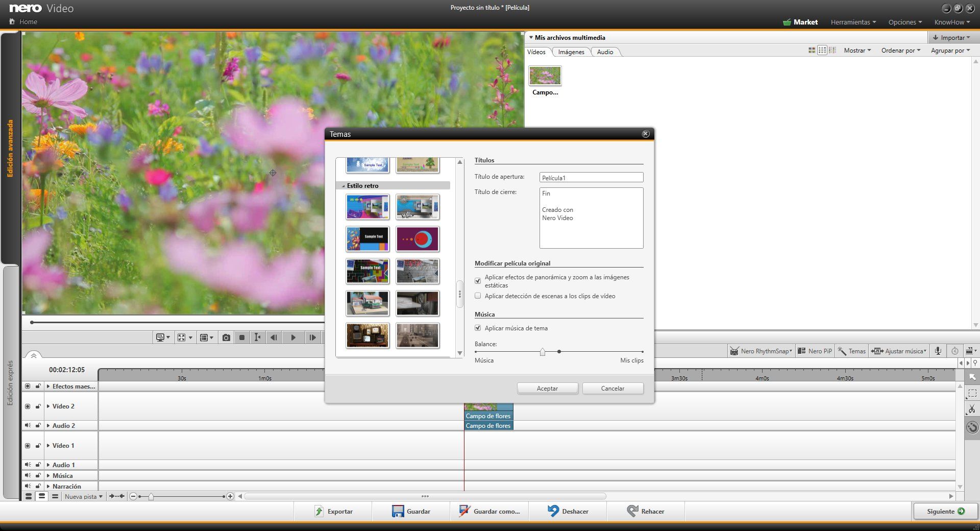
Task: Toggle visibility of Vídeo 2 track
Action: click(28, 406)
